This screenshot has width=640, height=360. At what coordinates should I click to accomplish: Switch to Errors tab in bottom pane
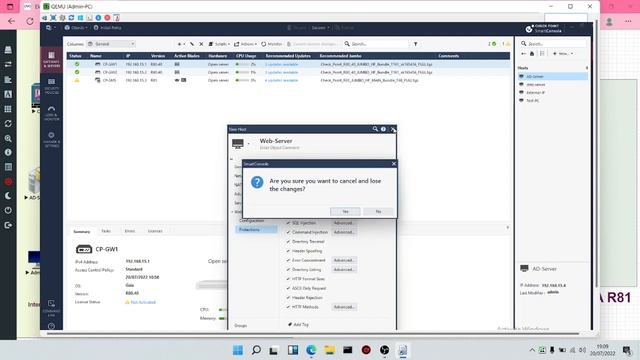point(130,231)
